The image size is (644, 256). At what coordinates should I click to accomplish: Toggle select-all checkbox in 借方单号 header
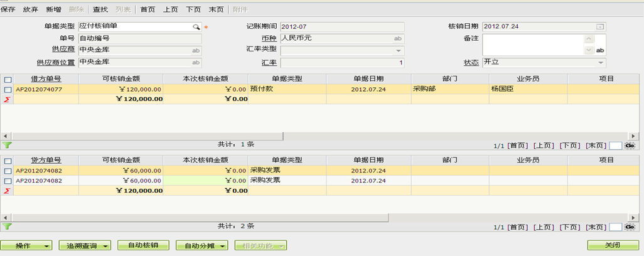pyautogui.click(x=8, y=79)
